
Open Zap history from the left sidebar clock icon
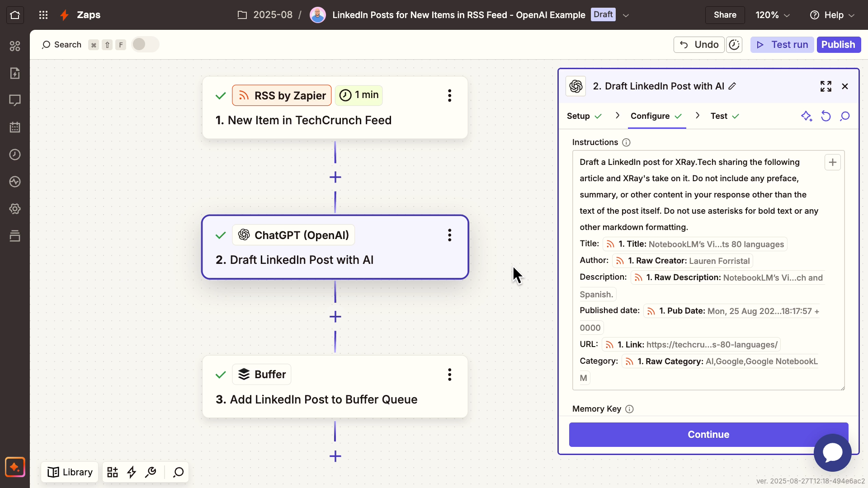coord(15,155)
